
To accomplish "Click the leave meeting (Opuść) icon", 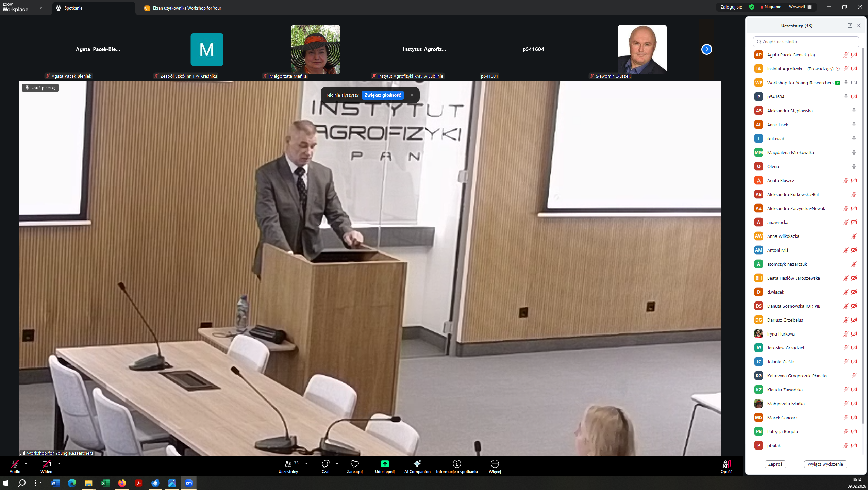I will pos(726,464).
